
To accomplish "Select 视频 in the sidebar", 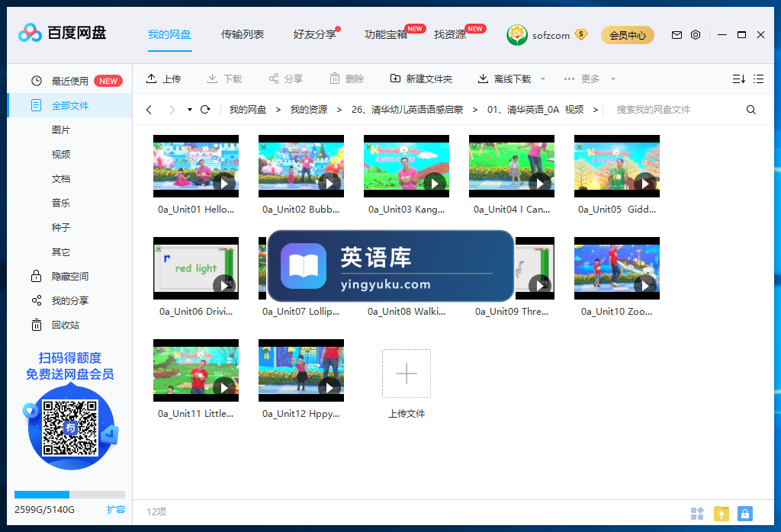I will click(x=61, y=154).
